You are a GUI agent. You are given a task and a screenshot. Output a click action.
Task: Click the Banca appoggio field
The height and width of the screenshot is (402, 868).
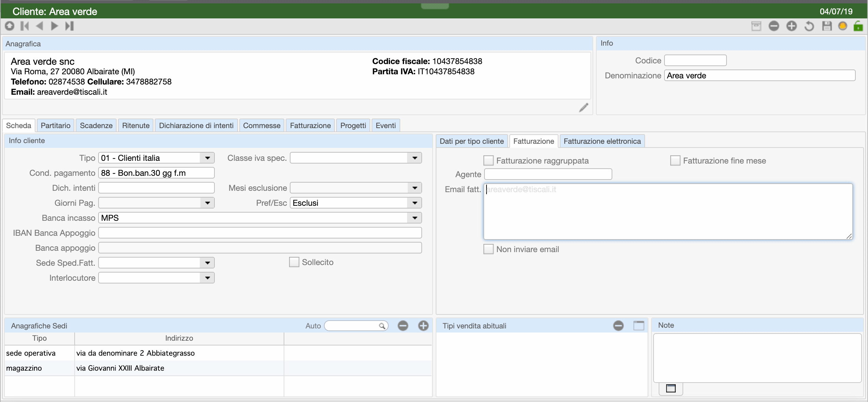pyautogui.click(x=260, y=248)
